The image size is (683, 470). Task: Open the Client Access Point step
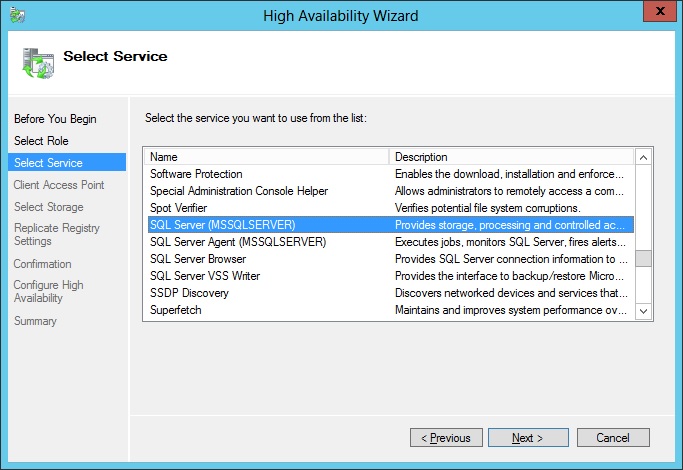(x=59, y=185)
